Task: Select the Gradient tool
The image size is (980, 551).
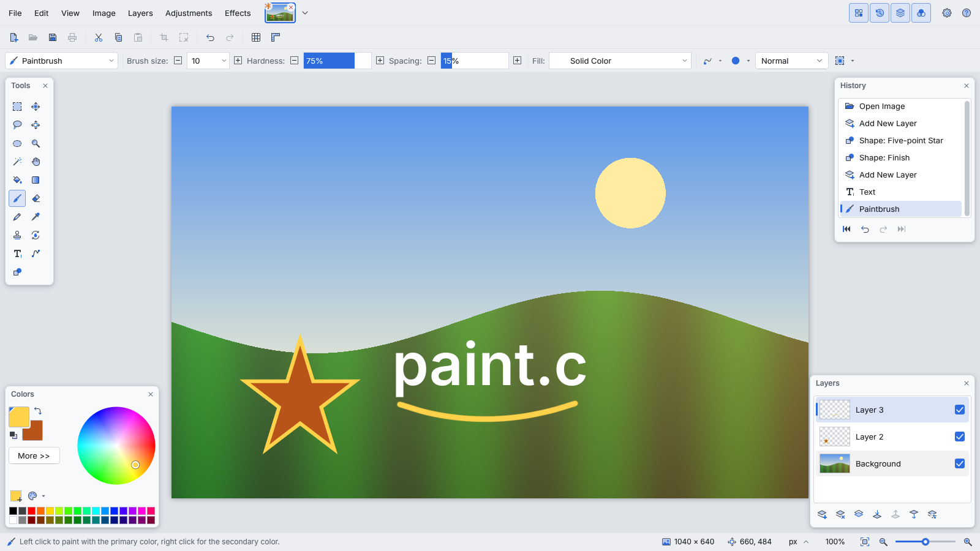Action: tap(36, 180)
